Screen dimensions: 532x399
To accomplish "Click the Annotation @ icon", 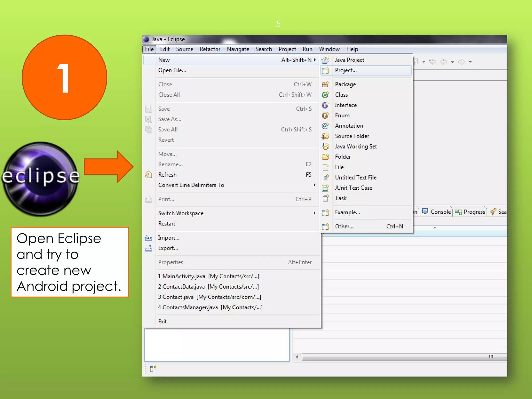I will [325, 126].
